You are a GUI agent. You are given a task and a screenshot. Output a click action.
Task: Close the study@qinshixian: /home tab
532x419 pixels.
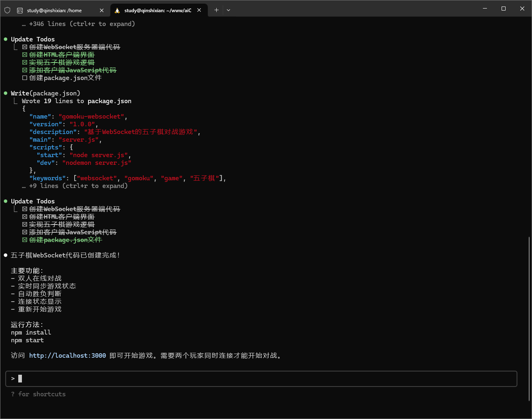coord(102,11)
